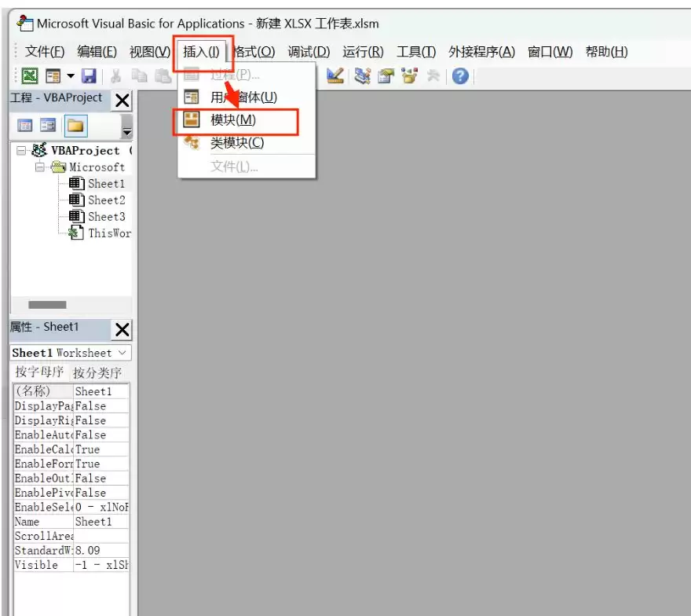Choose 模块(M) from the insert menu
Image resolution: width=691 pixels, height=616 pixels.
(247, 120)
